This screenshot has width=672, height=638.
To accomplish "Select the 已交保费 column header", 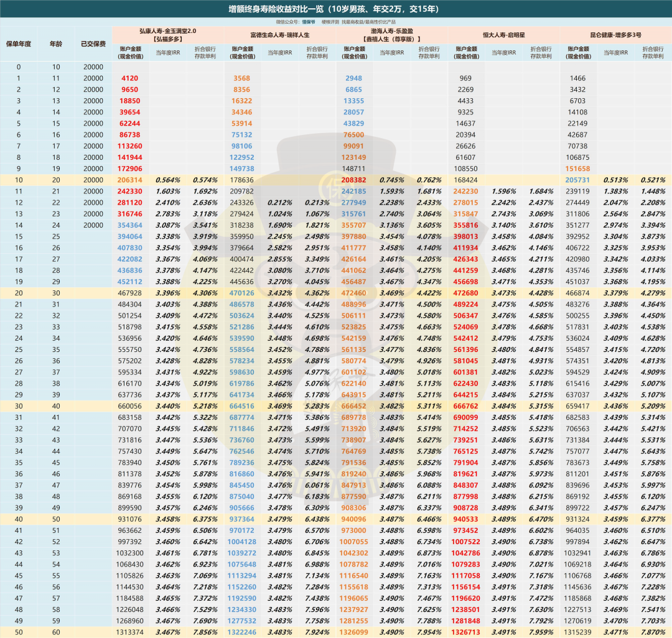I will click(x=93, y=44).
